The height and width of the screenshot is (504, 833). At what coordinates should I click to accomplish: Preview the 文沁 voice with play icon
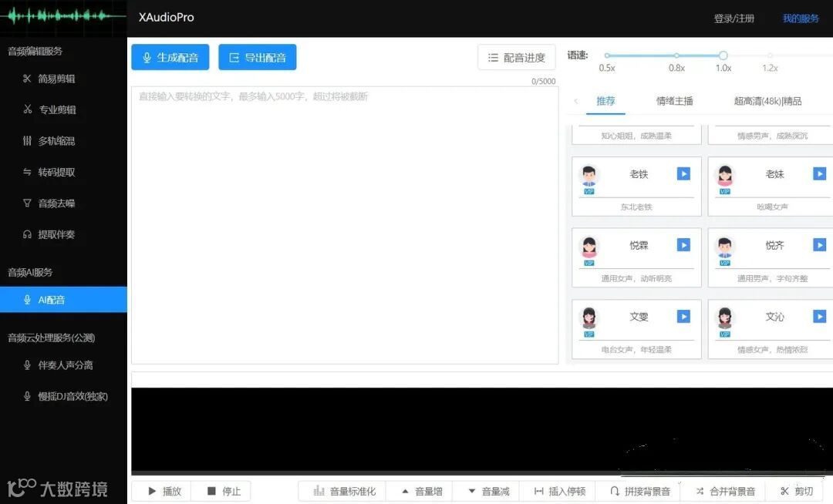[x=820, y=316]
